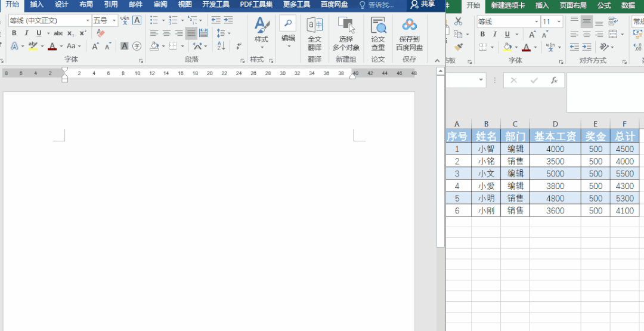
Task: Align text right in Word
Action: click(179, 33)
